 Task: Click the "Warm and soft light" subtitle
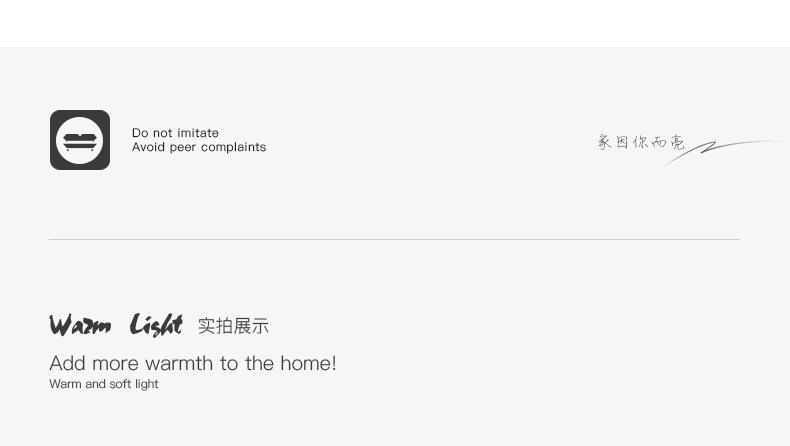104,384
